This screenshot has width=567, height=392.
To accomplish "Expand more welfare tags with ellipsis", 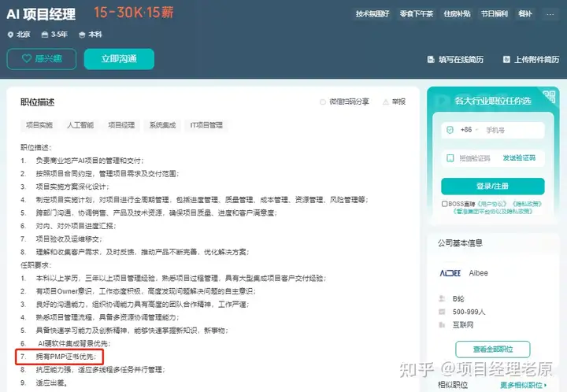I will [x=550, y=14].
